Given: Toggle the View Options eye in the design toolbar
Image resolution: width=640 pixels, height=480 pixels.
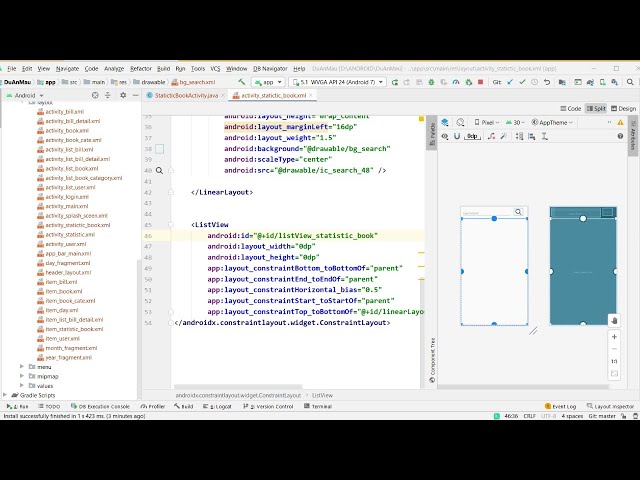Looking at the screenshot, I should tap(445, 136).
